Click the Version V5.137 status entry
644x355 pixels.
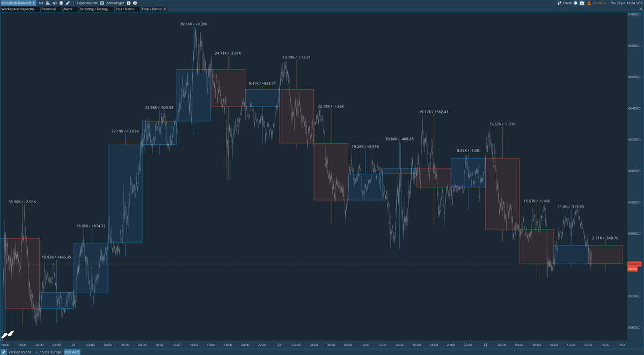coord(21,352)
